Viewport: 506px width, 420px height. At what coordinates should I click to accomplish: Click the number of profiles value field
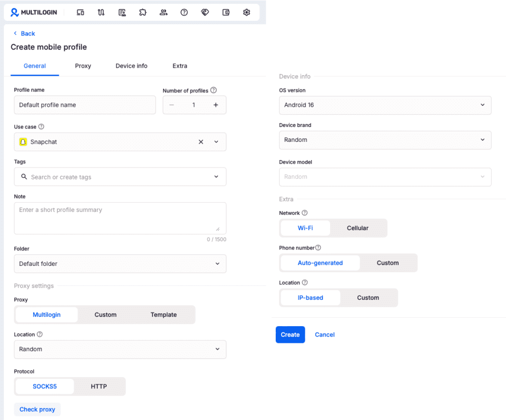pos(194,105)
